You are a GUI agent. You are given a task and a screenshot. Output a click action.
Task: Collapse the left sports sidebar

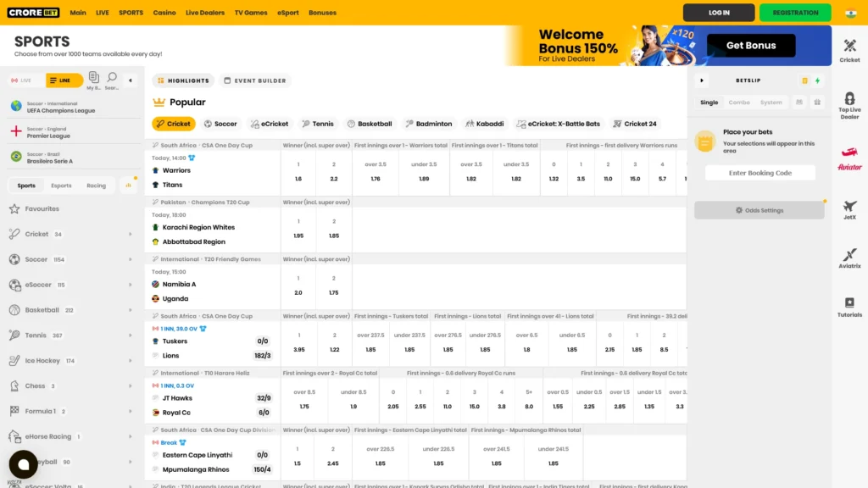(x=129, y=80)
